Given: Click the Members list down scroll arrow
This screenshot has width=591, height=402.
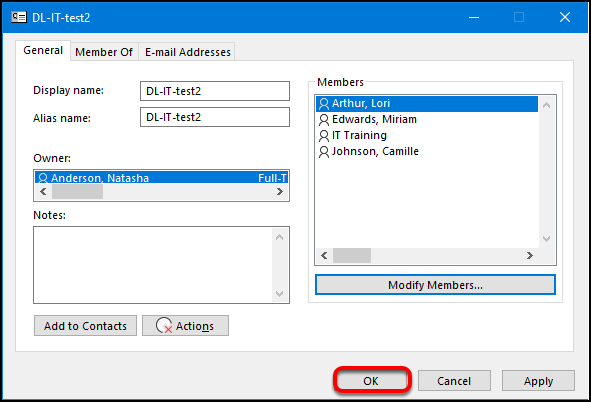Looking at the screenshot, I should click(x=547, y=238).
